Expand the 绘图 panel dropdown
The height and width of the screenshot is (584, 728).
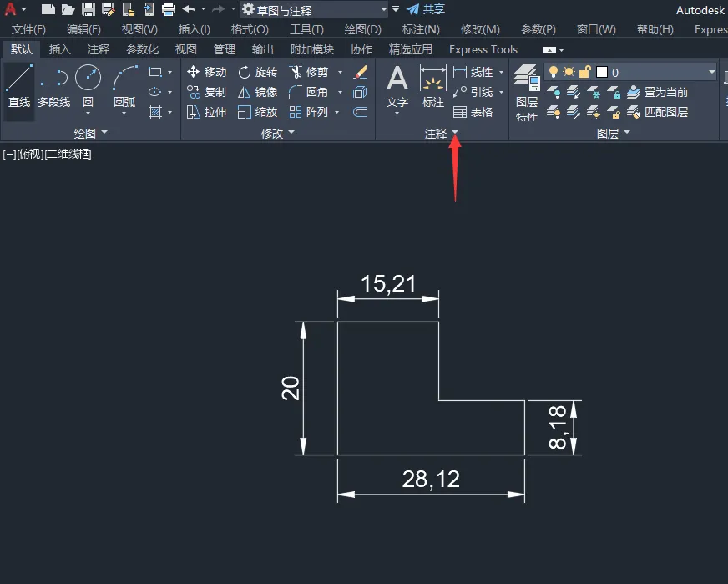(x=104, y=132)
